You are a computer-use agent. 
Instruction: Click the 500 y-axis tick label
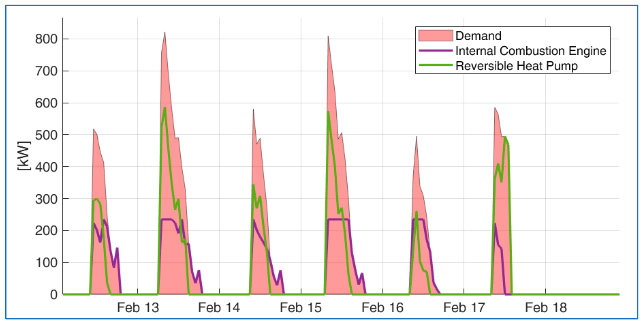[46, 135]
